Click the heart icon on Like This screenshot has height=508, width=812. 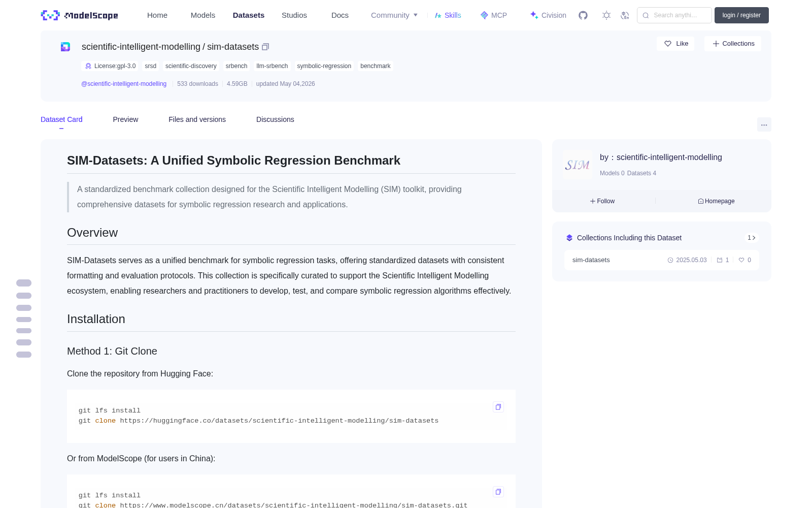pos(668,44)
